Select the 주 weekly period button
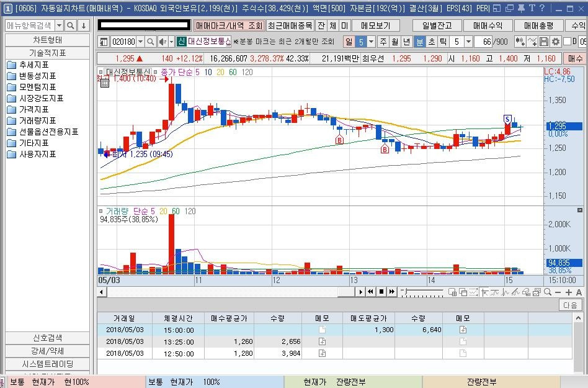The width and height of the screenshot is (588, 388). [383, 41]
